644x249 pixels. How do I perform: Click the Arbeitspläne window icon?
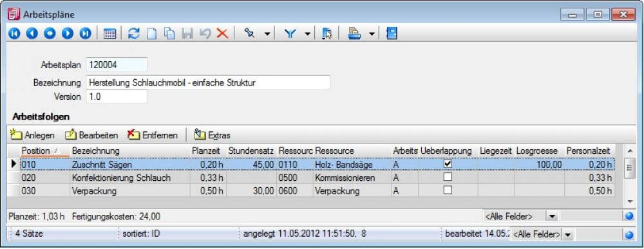click(x=14, y=15)
